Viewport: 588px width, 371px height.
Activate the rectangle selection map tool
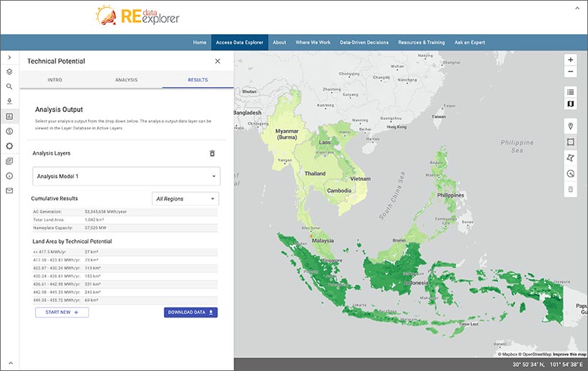(569, 141)
